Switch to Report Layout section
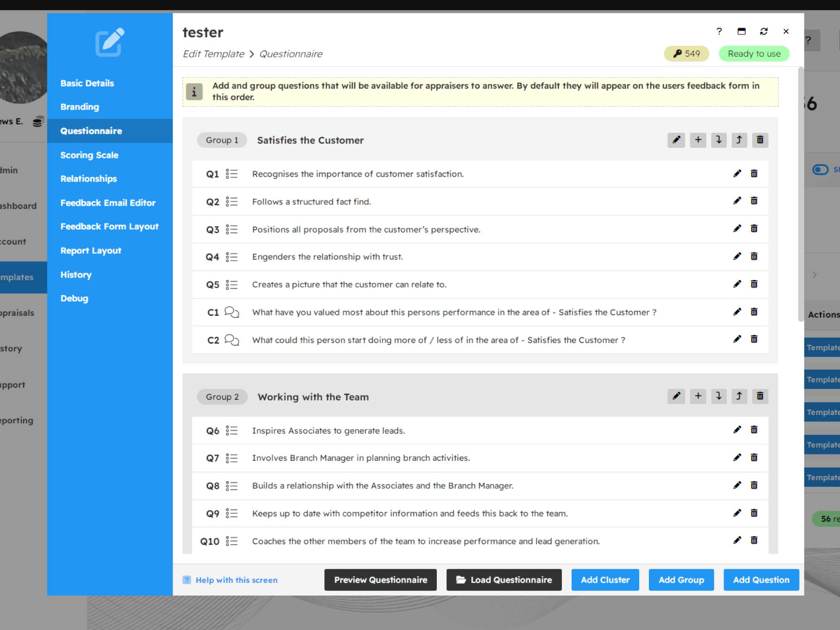Screen dimensions: 840x630 [x=91, y=251]
